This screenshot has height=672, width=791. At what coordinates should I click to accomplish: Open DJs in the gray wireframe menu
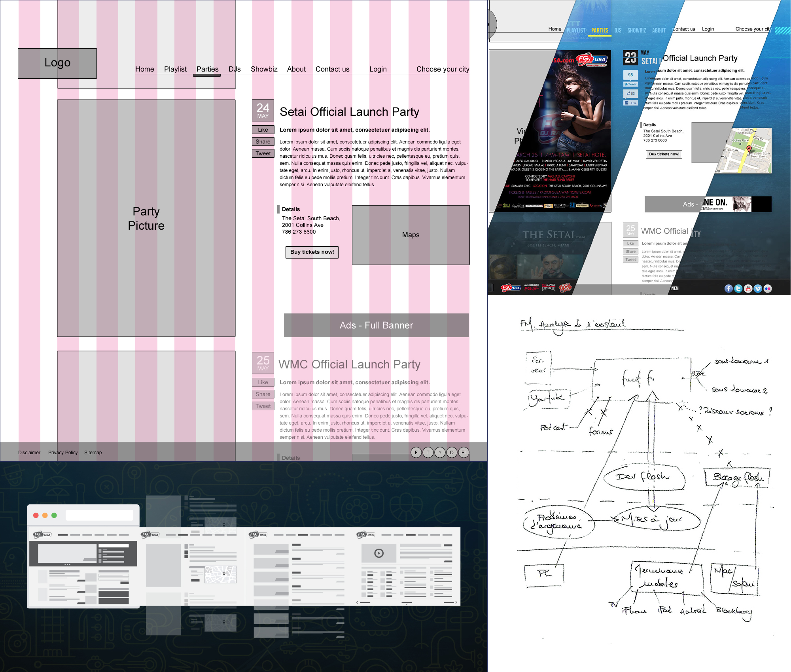point(235,69)
